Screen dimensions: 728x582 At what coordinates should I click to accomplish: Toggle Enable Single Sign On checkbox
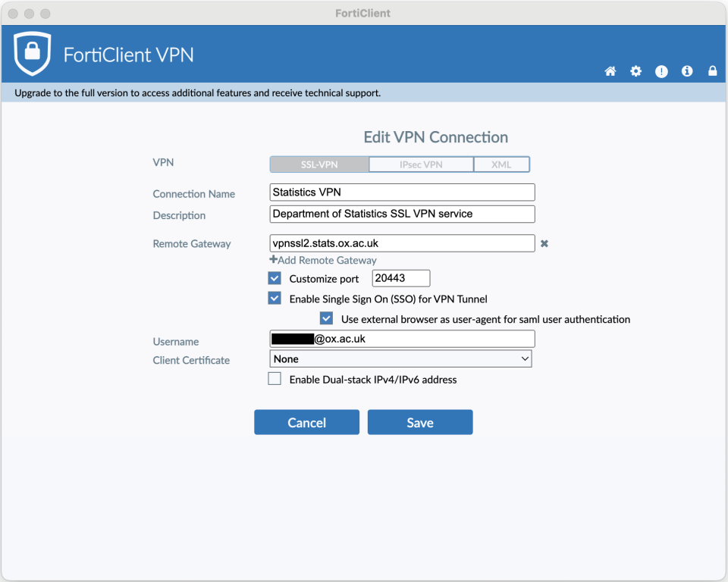pos(275,299)
